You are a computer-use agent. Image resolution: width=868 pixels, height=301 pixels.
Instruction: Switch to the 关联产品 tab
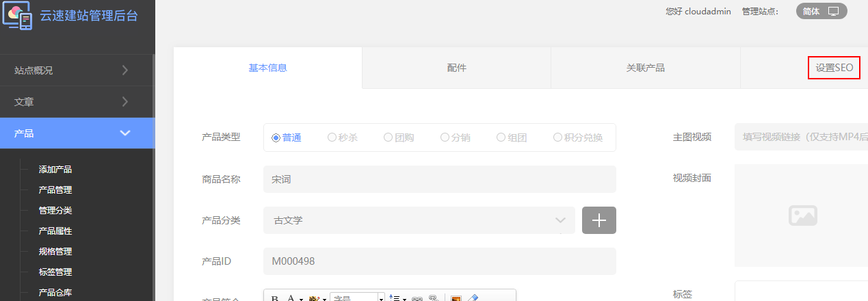coord(646,68)
